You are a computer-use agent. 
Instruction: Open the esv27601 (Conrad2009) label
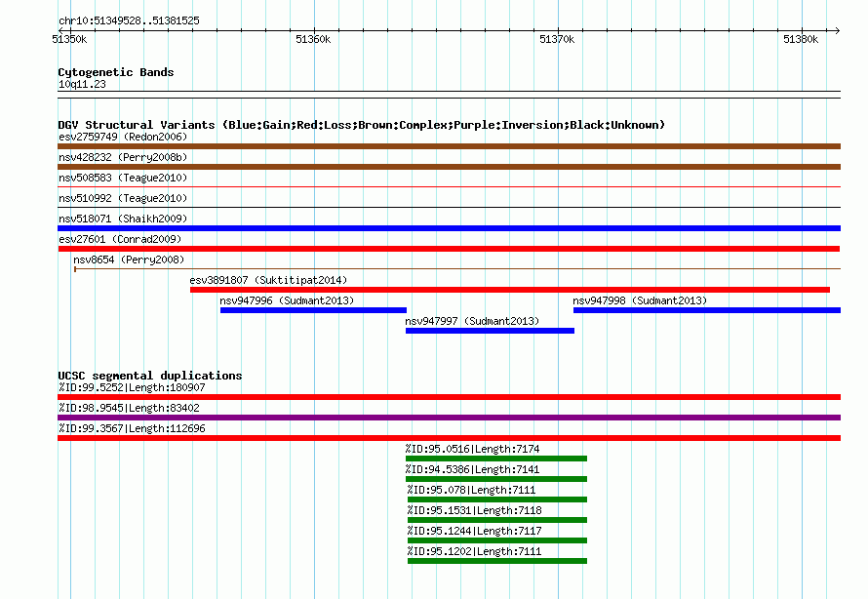click(120, 239)
